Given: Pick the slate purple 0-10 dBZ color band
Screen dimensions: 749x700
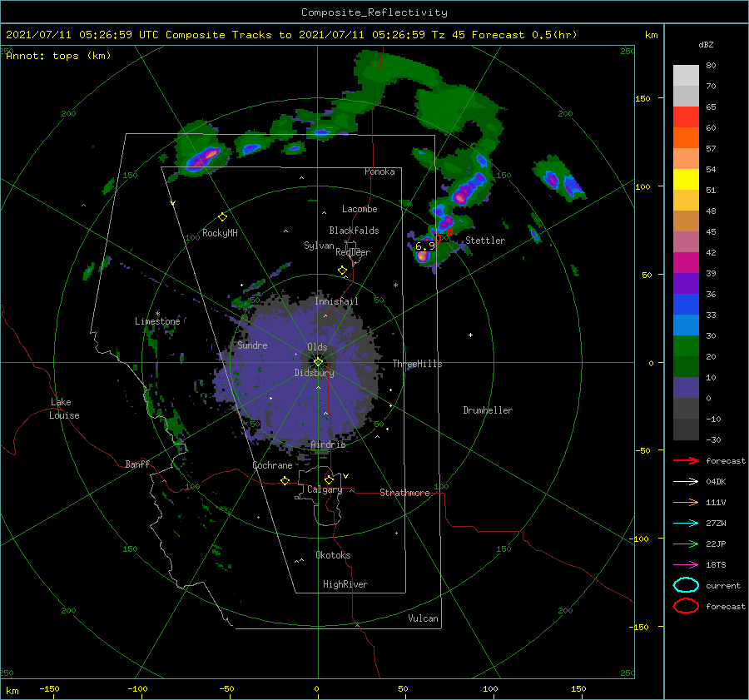Looking at the screenshot, I should pyautogui.click(x=686, y=388).
